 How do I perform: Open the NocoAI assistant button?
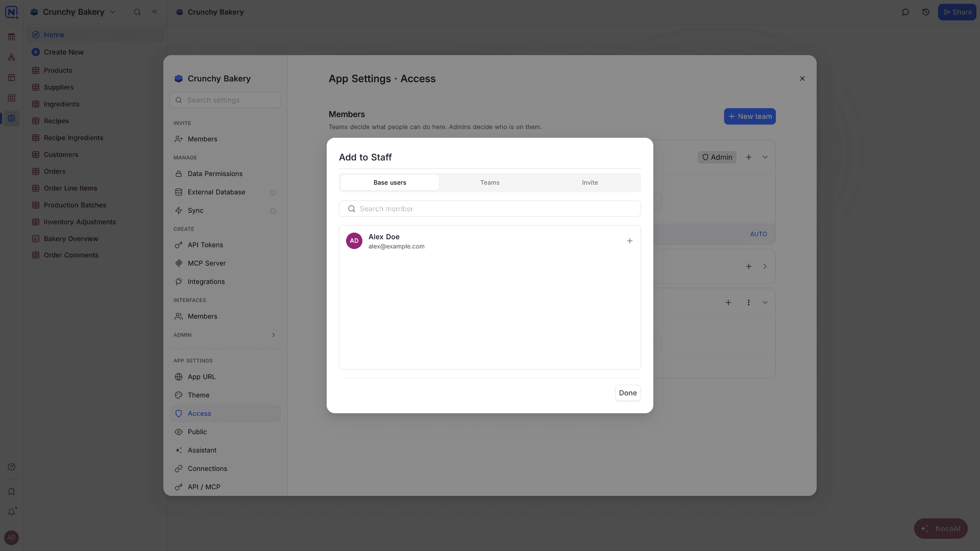[x=940, y=529]
